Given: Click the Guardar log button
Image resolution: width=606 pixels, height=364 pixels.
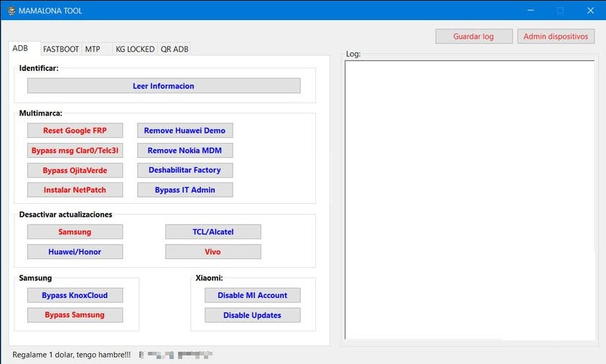Looking at the screenshot, I should (474, 37).
